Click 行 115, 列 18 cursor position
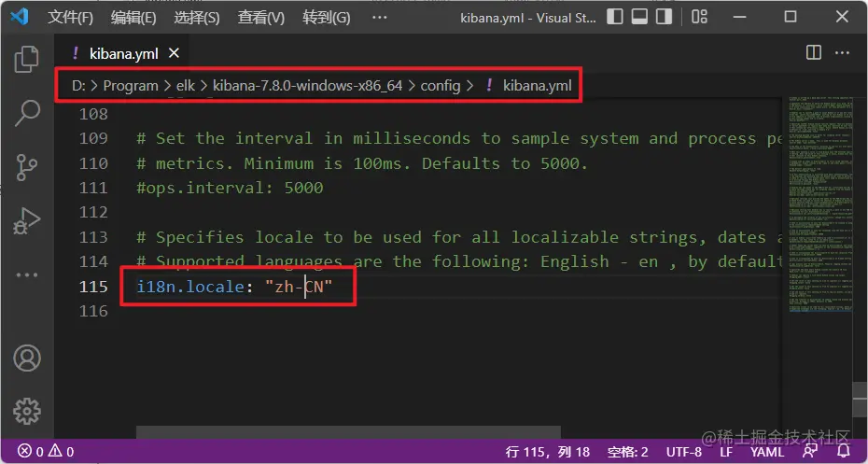 click(x=548, y=452)
